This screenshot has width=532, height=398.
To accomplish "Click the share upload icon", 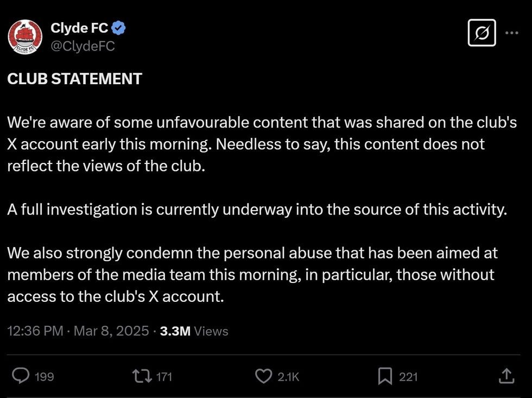I will (x=505, y=376).
